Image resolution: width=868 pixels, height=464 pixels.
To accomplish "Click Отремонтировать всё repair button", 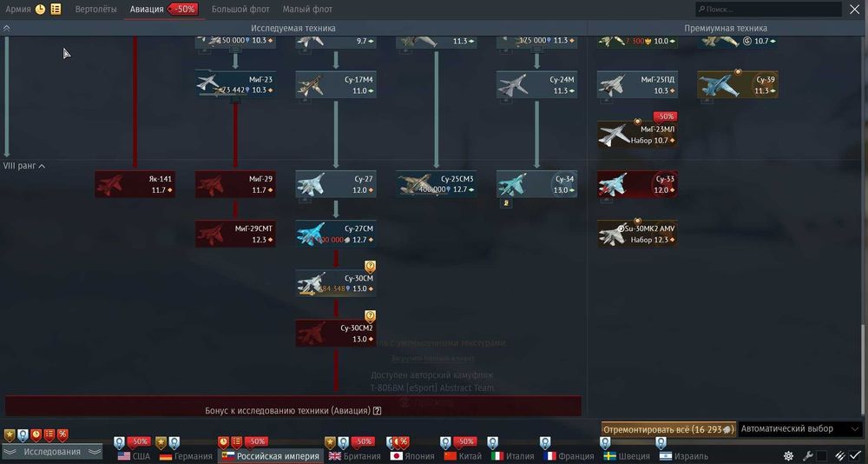I will [x=668, y=429].
